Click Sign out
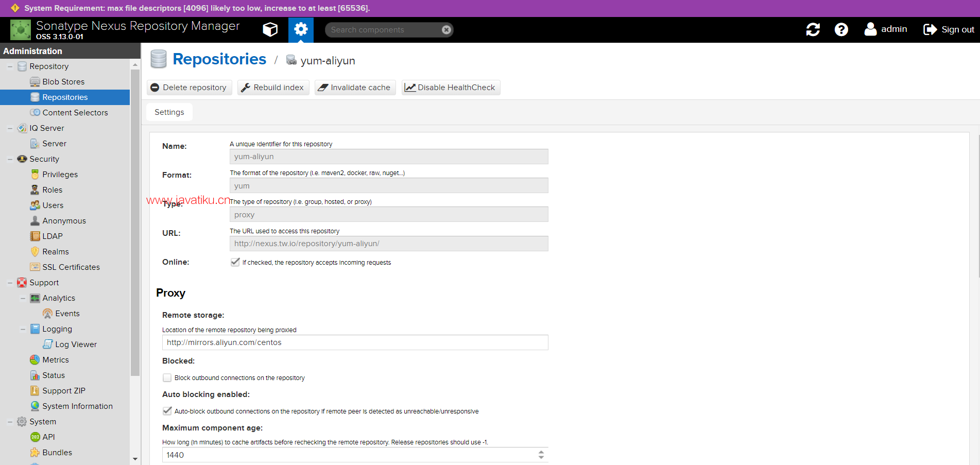Viewport: 980px width, 465px height. click(x=949, y=29)
